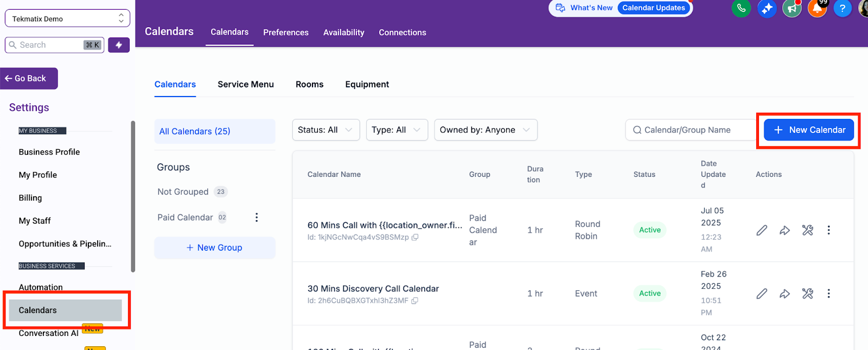Edit the 60 Mins Call calendar with pencil icon

click(762, 230)
